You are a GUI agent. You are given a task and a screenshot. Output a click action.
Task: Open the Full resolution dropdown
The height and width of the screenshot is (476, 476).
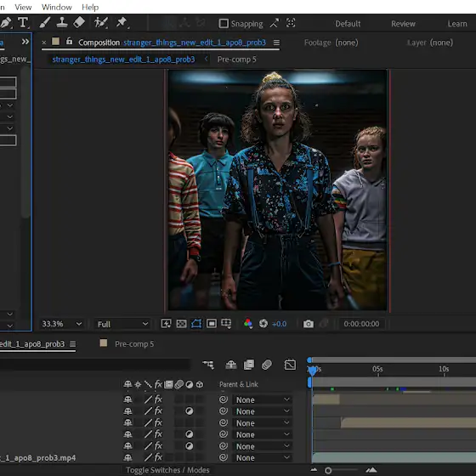[122, 324]
